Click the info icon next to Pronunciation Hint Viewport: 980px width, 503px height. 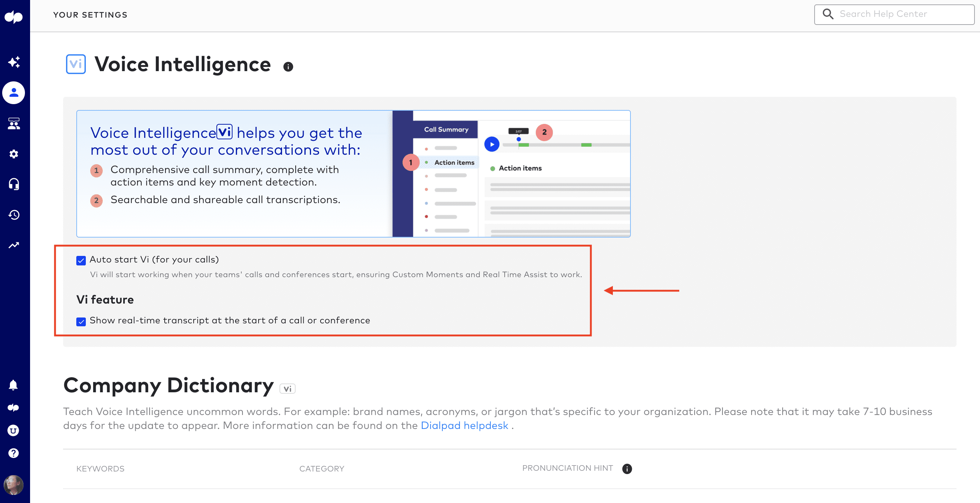[627, 469]
